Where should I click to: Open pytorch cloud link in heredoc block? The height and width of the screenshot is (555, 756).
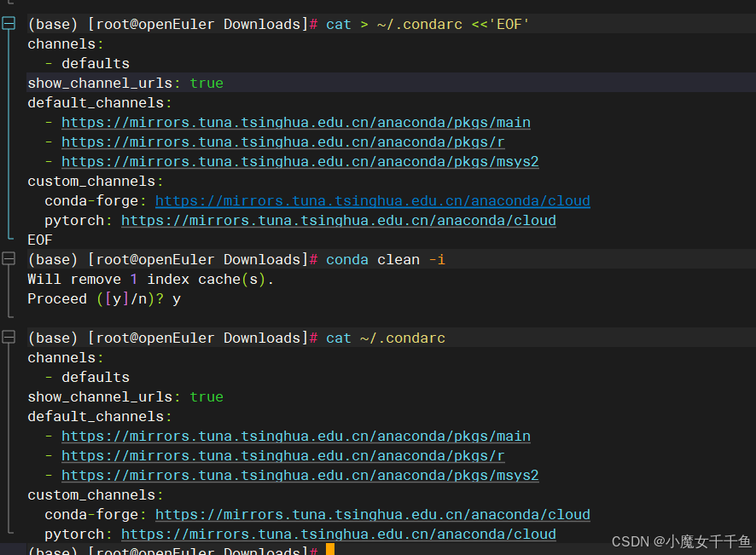[x=339, y=221]
